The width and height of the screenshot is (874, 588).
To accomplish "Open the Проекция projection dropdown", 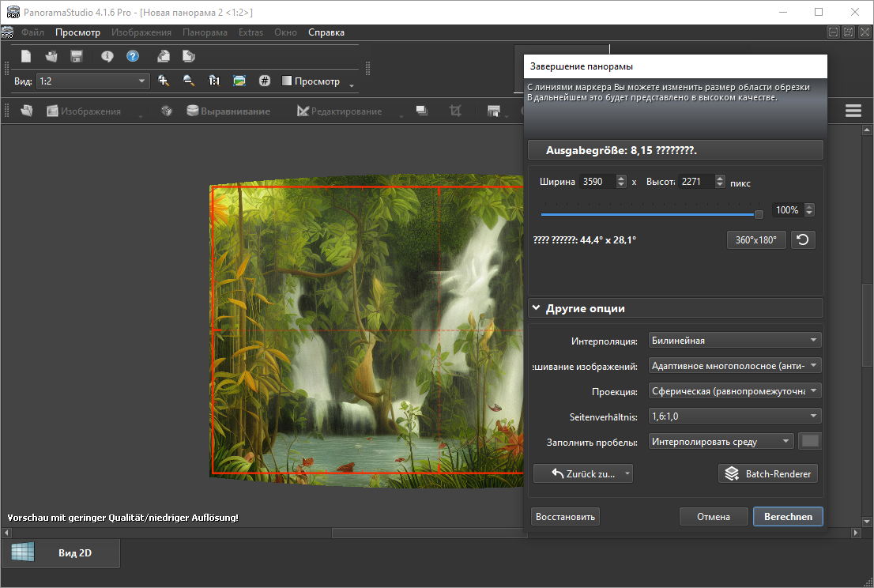I will [x=734, y=391].
